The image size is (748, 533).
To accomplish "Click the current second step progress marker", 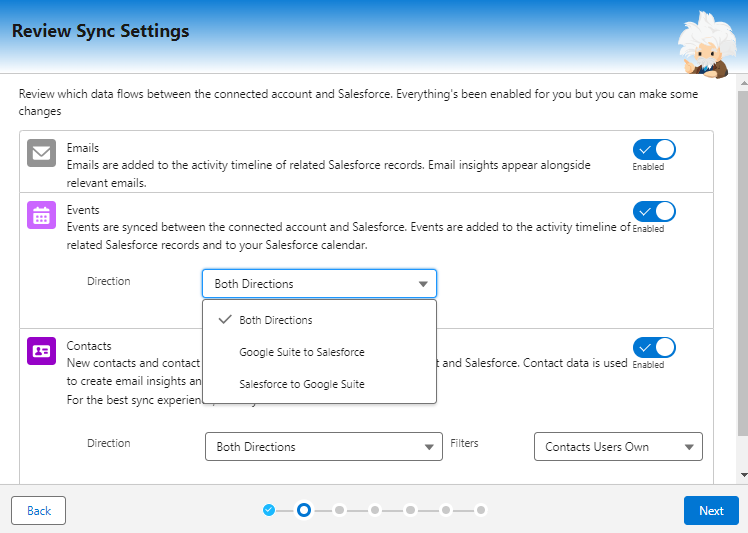I will pos(304,510).
